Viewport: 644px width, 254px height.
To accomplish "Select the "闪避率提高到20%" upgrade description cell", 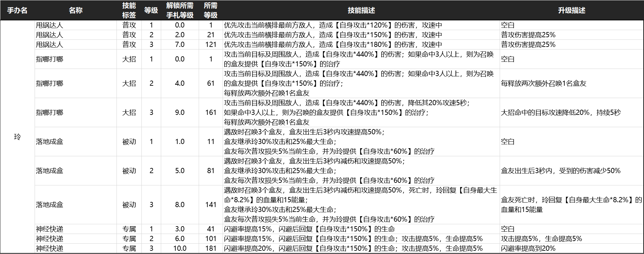I will click(x=528, y=248).
